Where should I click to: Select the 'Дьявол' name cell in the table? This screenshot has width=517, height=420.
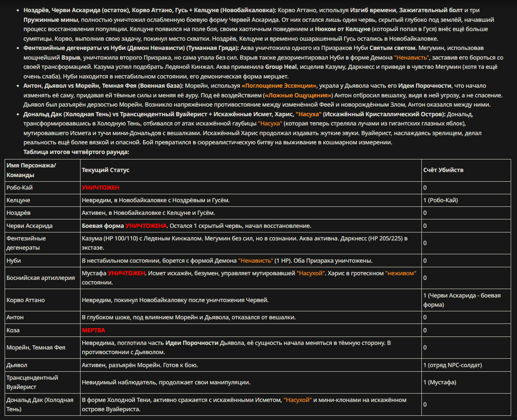tap(42, 365)
